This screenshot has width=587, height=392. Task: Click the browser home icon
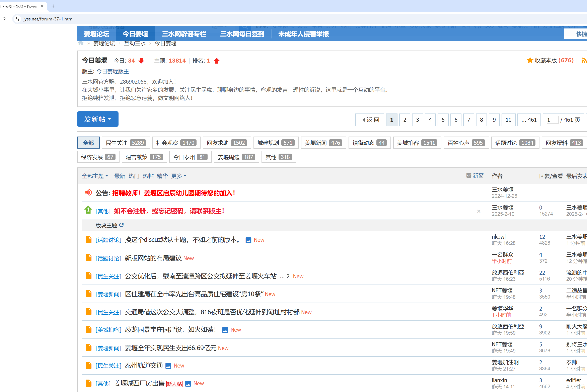click(4, 19)
